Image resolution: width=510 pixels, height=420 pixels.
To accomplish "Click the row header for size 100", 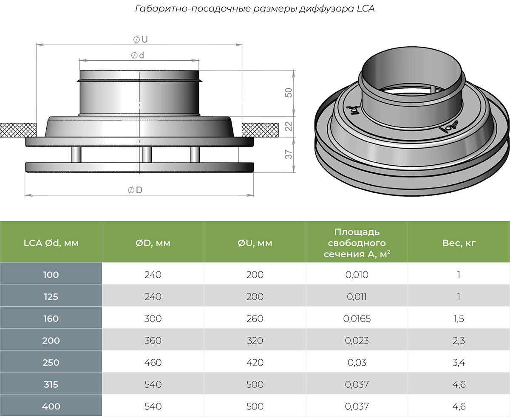I will [x=51, y=275].
